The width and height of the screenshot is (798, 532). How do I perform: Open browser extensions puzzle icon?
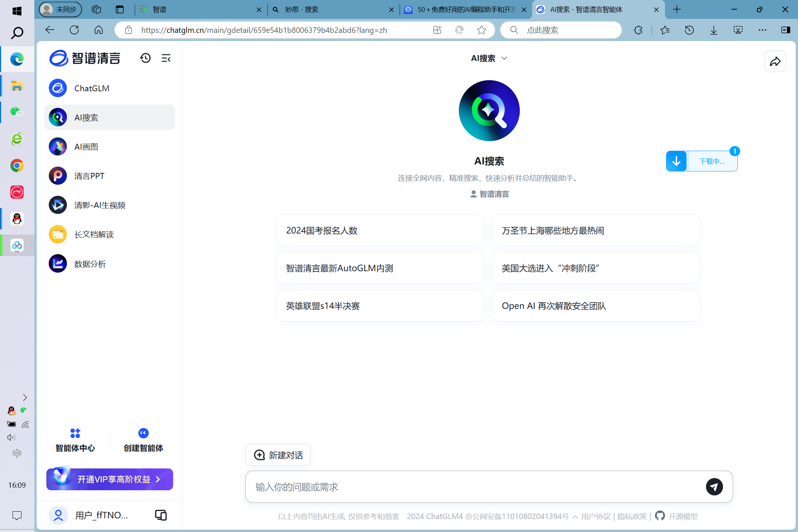[x=638, y=30]
